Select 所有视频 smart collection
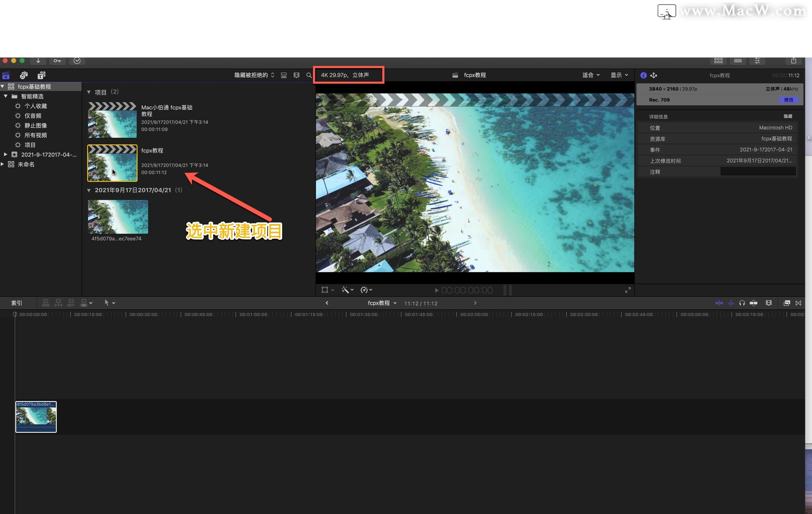This screenshot has height=514, width=812. coord(36,135)
